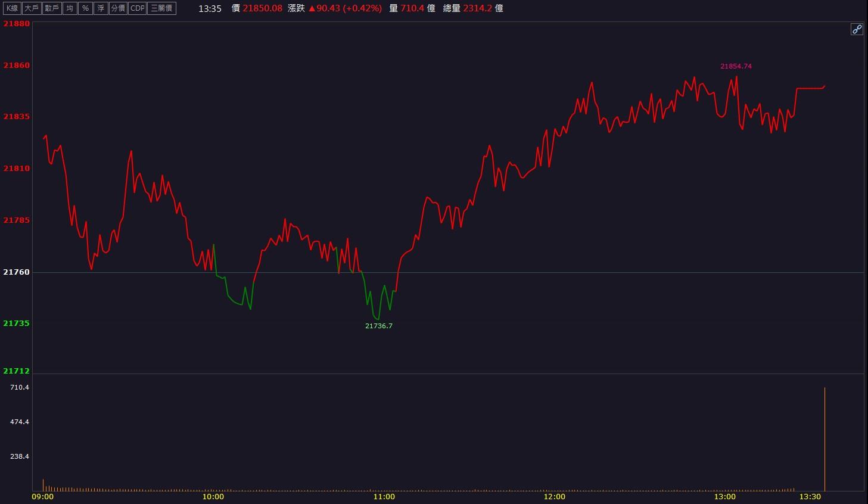Click the 11:00 time axis marker
The height and width of the screenshot is (504, 868).
[x=384, y=496]
